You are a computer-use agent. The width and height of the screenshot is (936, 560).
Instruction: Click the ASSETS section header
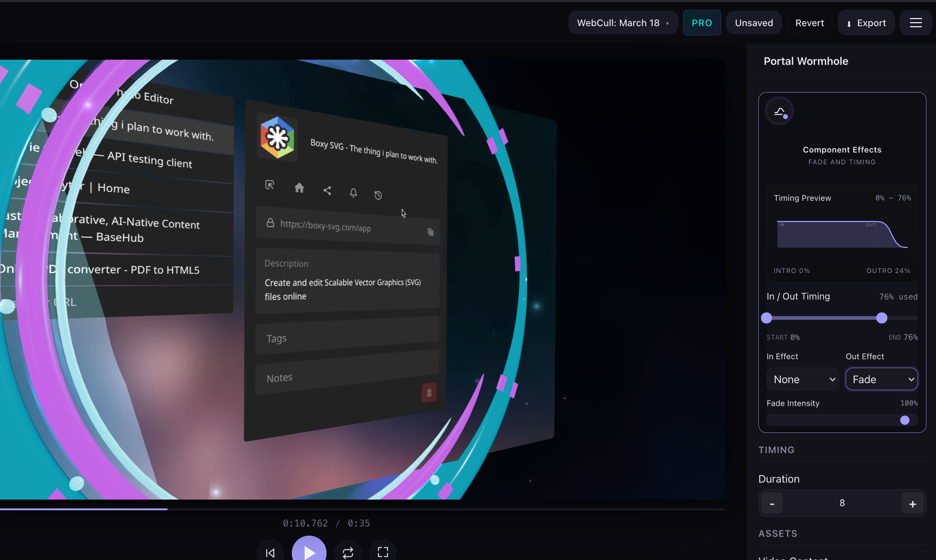point(778,533)
